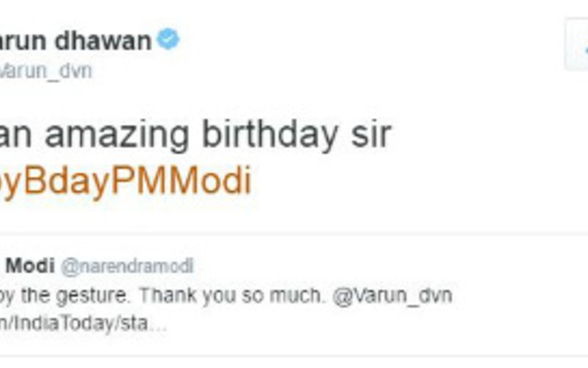
Task: Click the word 'amazing' in the tweet
Action: pyautogui.click(x=117, y=135)
